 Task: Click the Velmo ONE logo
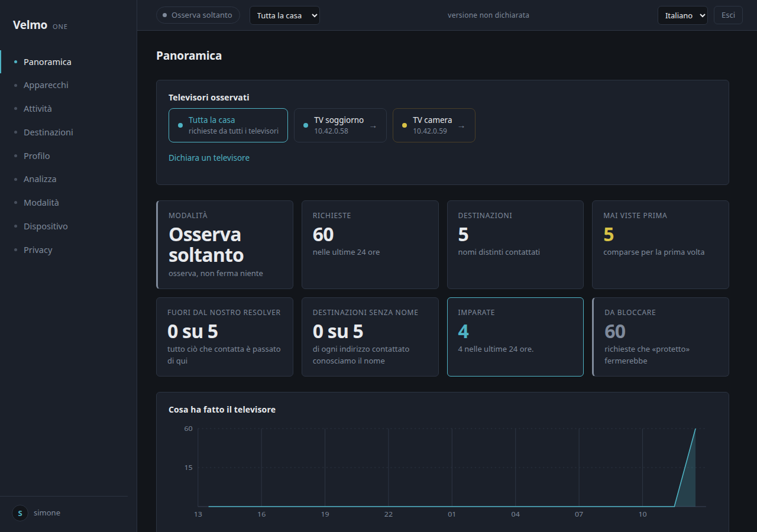pyautogui.click(x=40, y=25)
